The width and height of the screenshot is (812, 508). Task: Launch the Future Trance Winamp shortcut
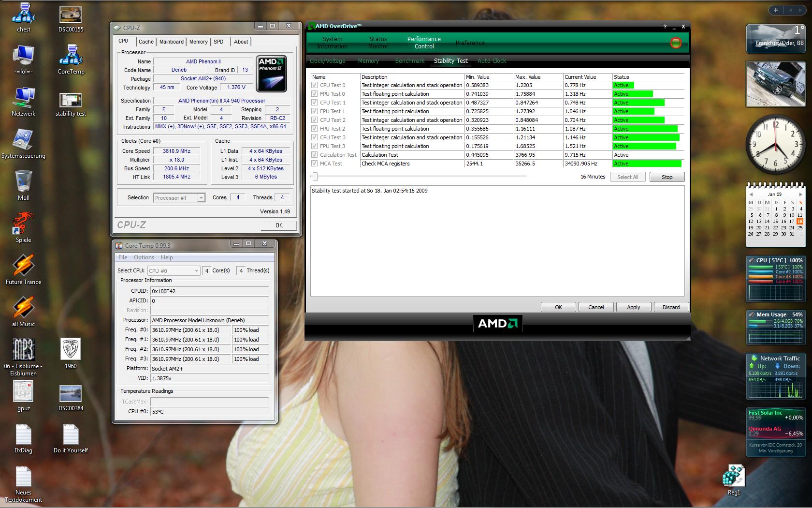point(23,269)
